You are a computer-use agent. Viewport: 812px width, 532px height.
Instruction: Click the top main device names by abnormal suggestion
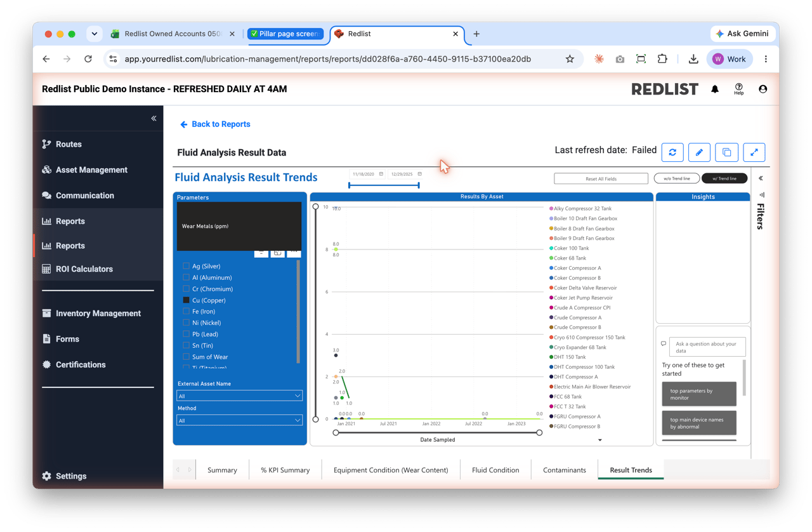pos(699,423)
